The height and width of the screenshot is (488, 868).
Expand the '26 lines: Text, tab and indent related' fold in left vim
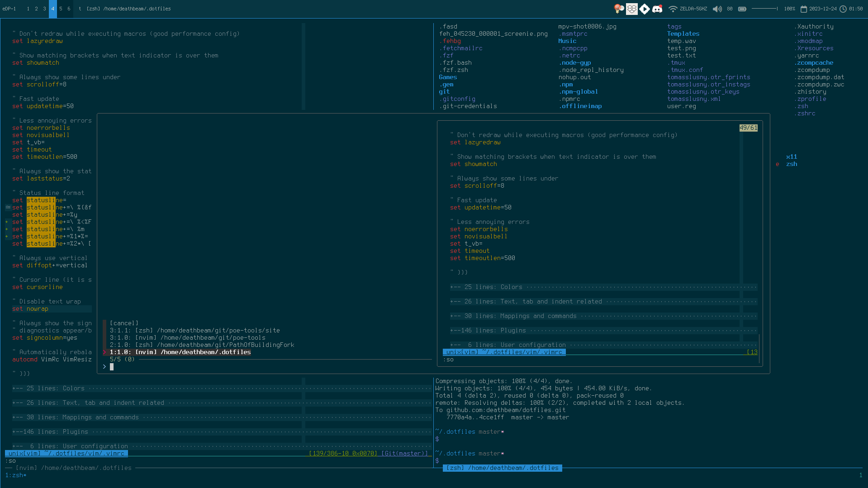(x=222, y=403)
